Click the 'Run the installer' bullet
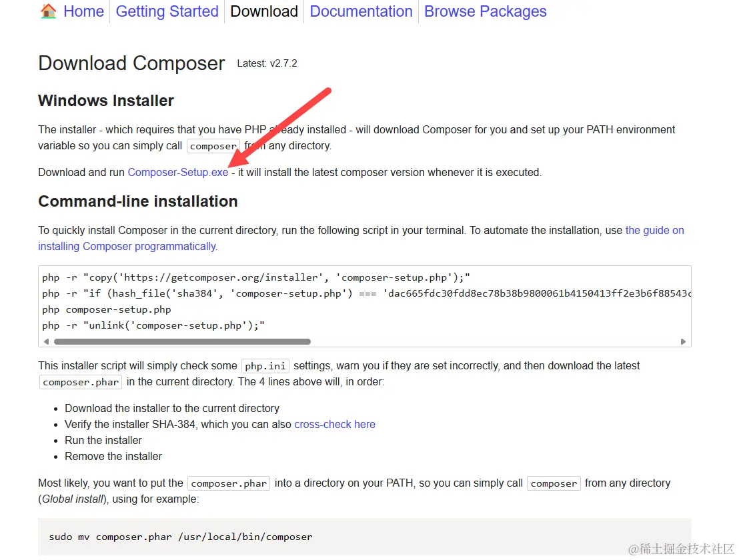Screen dimensions: 739x560 pyautogui.click(x=103, y=441)
